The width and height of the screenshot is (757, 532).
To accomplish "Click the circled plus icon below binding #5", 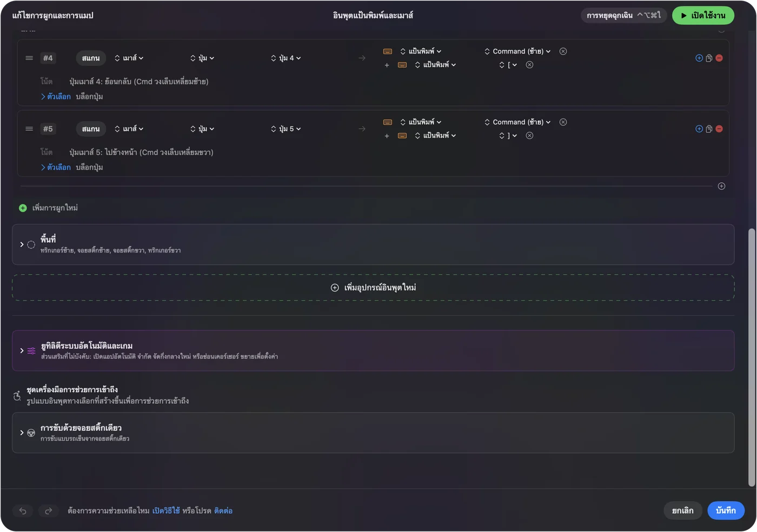I will [721, 187].
